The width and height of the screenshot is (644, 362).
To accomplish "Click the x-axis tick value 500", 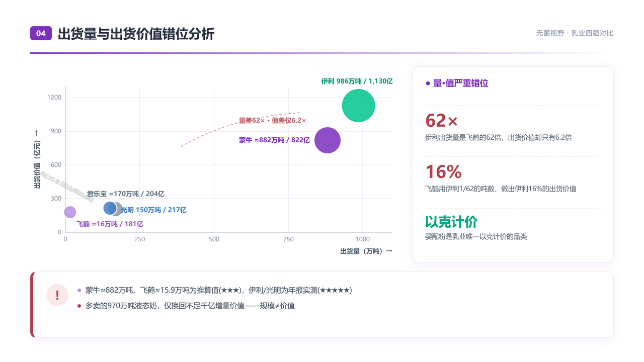I will (214, 239).
